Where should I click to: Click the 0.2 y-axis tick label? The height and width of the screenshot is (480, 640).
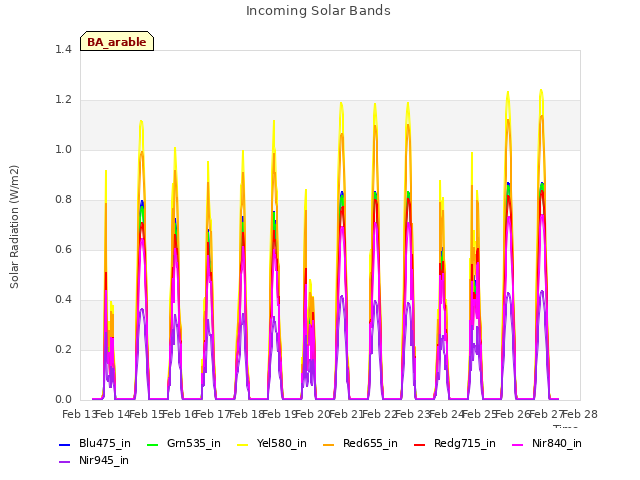click(63, 349)
